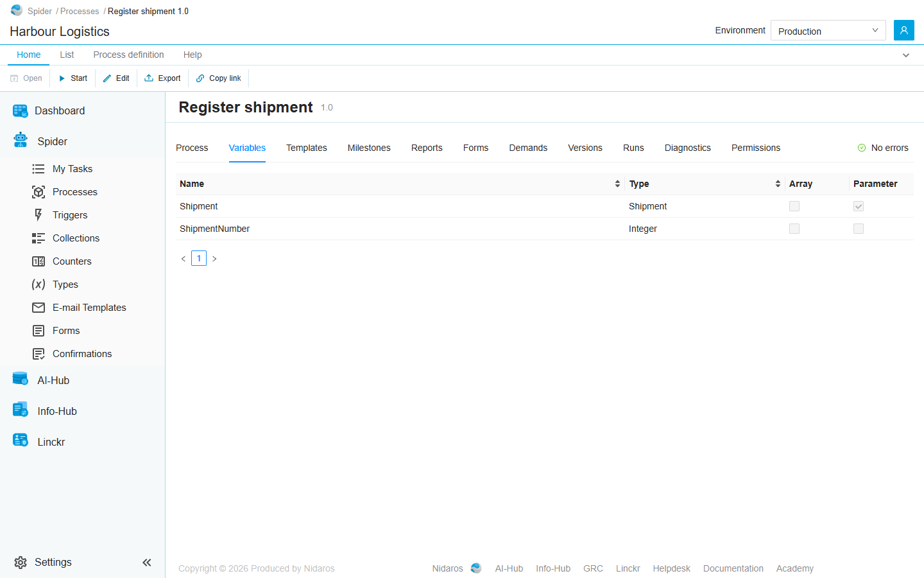Toggle Parameter checkbox for Shipment row

pyautogui.click(x=859, y=206)
